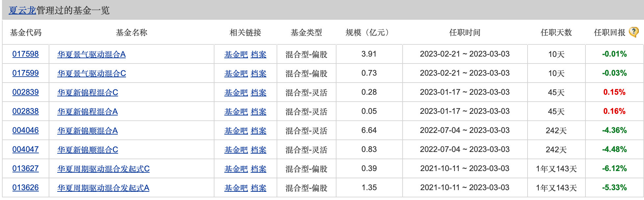Open 华夏新锦顺混合A fund page
Viewport: 644px width, 200px height.
pyautogui.click(x=87, y=131)
